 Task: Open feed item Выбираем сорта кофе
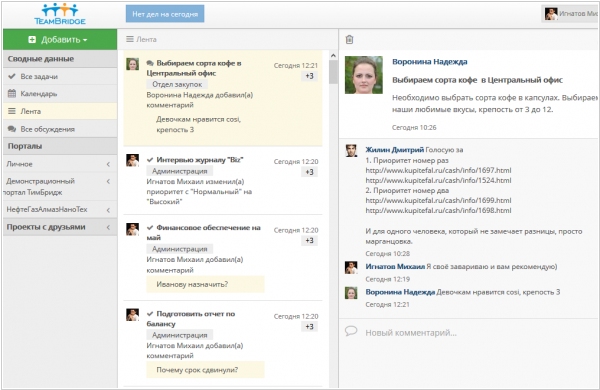[x=194, y=68]
